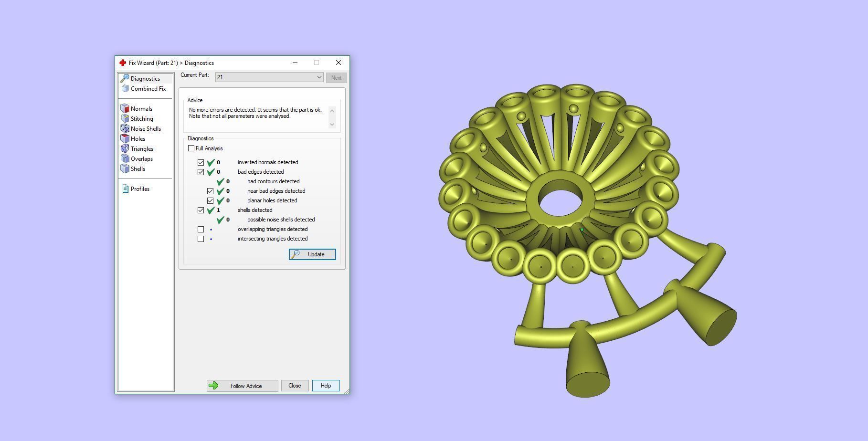Go to the Triangles page
The image size is (868, 441).
pyautogui.click(x=142, y=148)
